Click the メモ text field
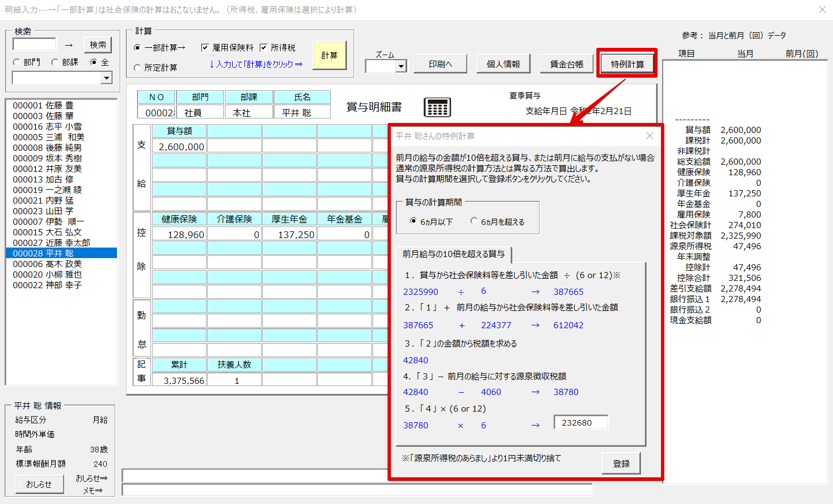This screenshot has width=833, height=504. (x=357, y=490)
